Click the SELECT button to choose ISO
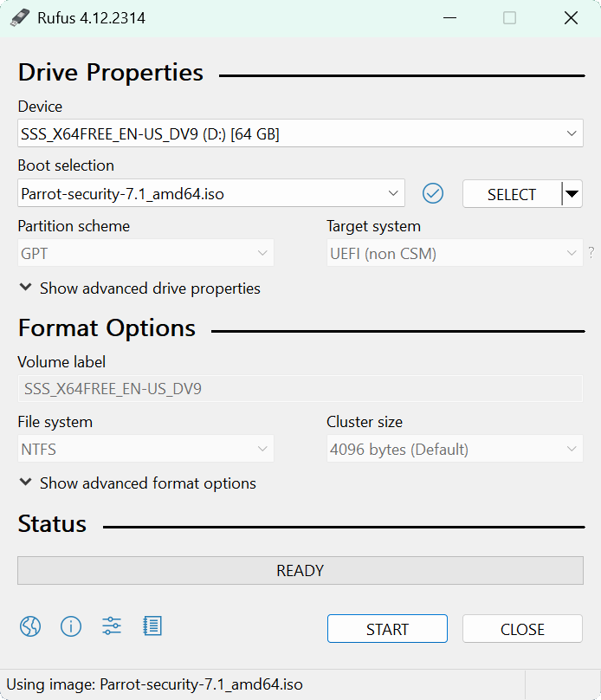This screenshot has height=700, width=601. 511,194
